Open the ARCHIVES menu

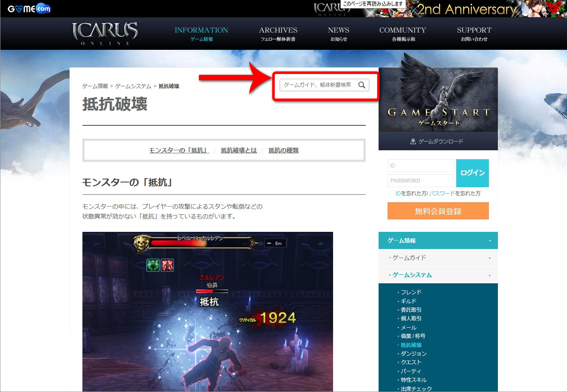point(278,34)
